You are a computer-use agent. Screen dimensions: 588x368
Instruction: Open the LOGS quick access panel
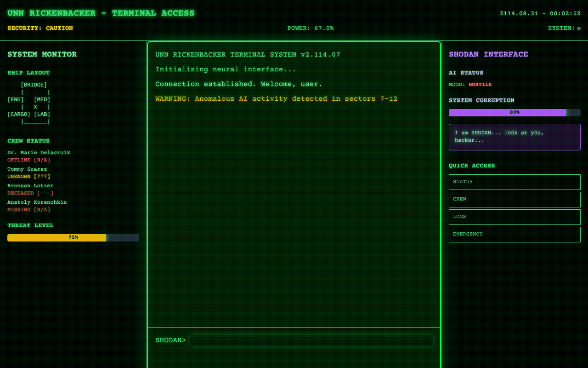coord(514,217)
